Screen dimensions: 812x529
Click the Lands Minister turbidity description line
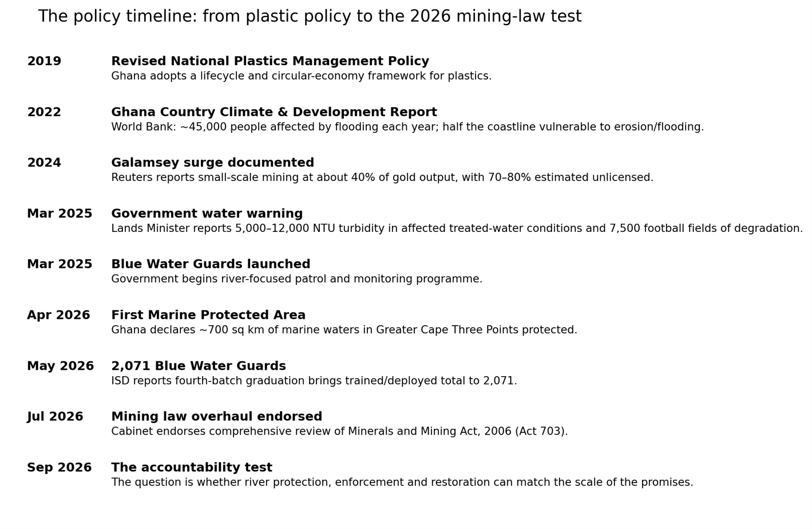[x=457, y=229]
